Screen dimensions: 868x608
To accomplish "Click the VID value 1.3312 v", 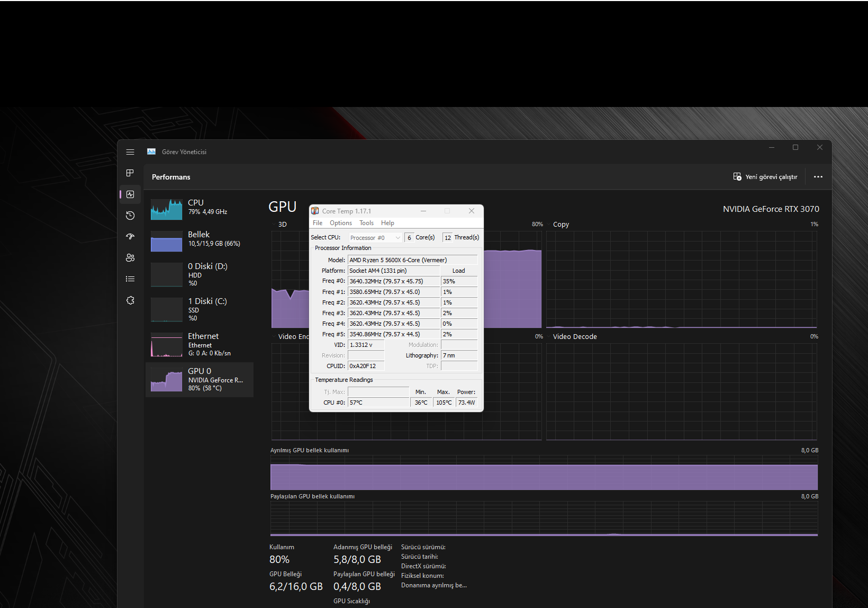I will point(366,345).
